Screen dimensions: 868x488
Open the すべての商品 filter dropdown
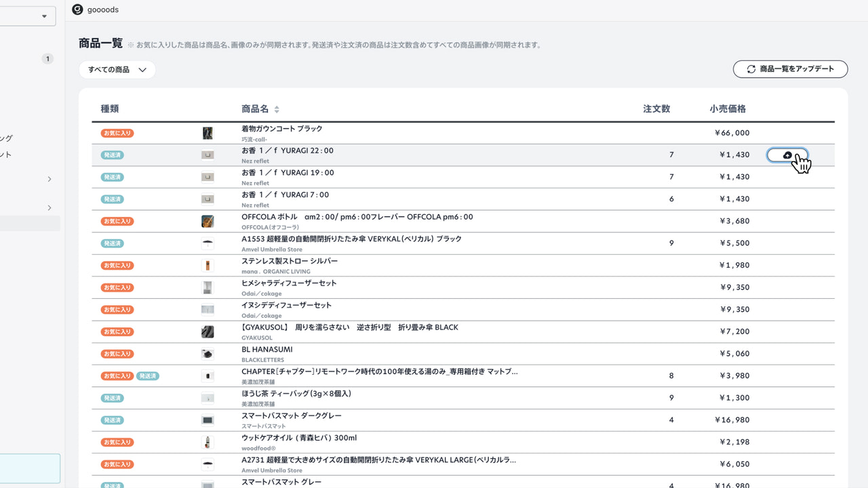point(117,69)
